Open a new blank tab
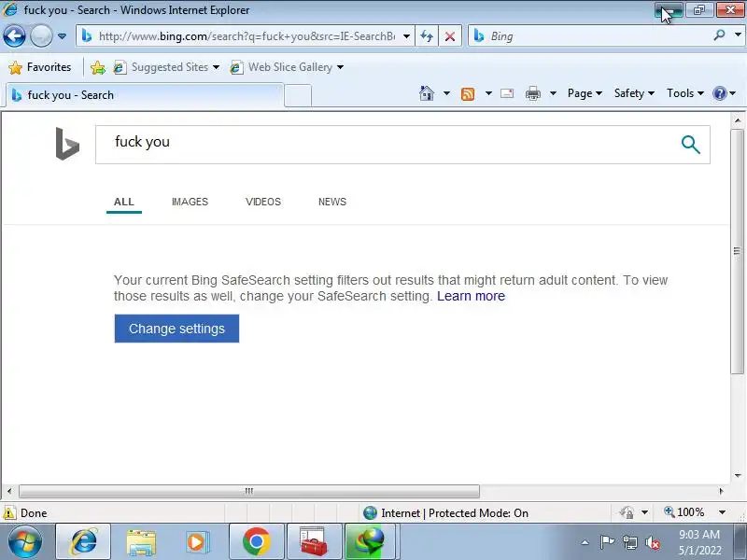Image resolution: width=747 pixels, height=560 pixels. tap(298, 95)
